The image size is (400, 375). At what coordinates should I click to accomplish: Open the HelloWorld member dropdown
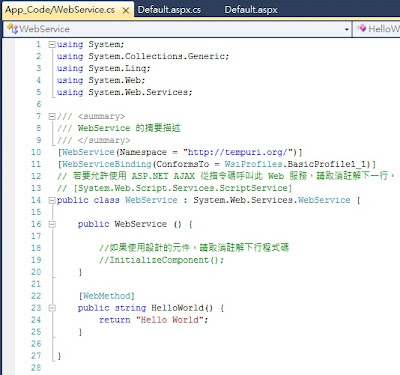click(x=377, y=29)
